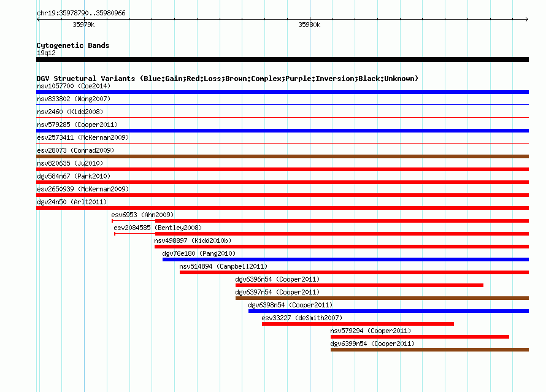This screenshot has height=392, width=546.
Task: Click dgv6399n54 (Cooper2011) label
Action: click(372, 344)
